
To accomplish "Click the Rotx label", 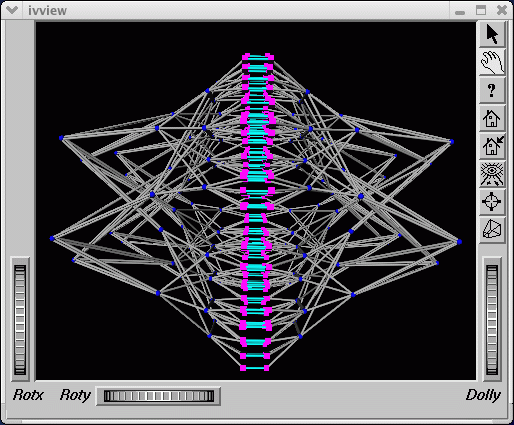I will click(28, 395).
